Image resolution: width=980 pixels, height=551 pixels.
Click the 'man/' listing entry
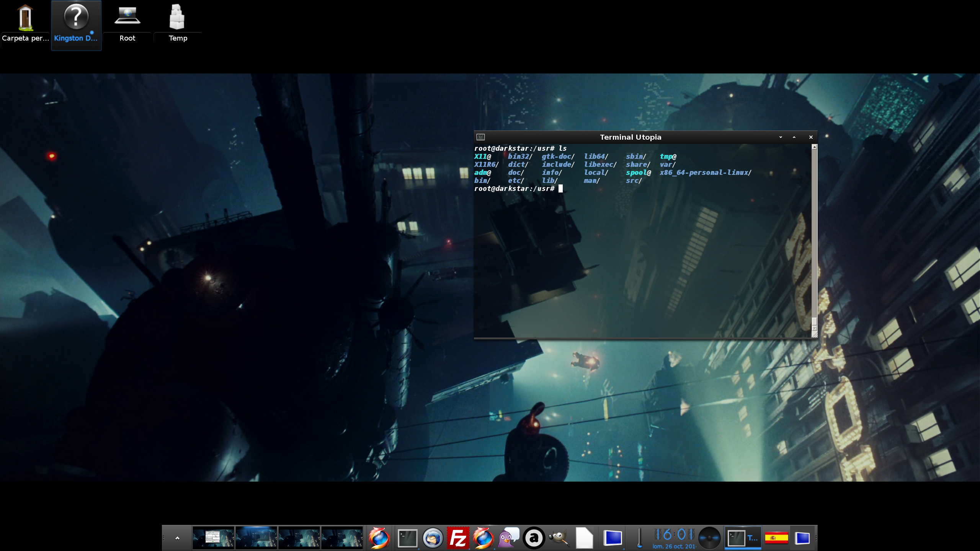pyautogui.click(x=591, y=181)
